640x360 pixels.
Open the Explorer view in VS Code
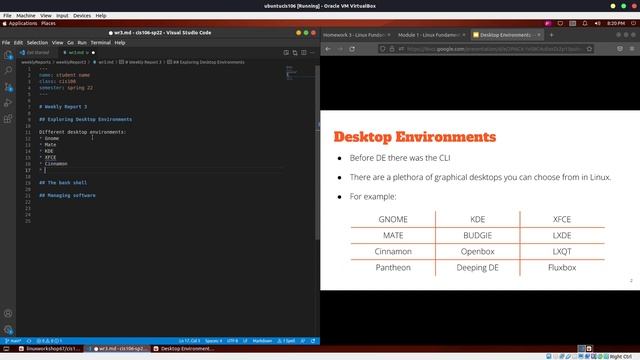[8, 55]
